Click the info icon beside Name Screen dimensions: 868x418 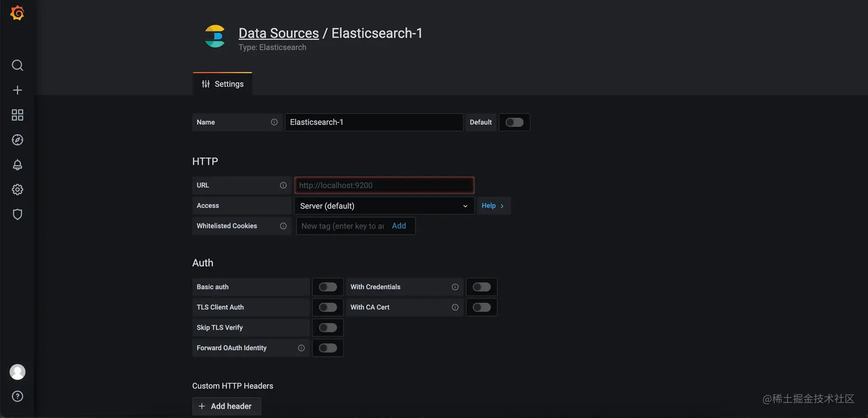(x=274, y=122)
